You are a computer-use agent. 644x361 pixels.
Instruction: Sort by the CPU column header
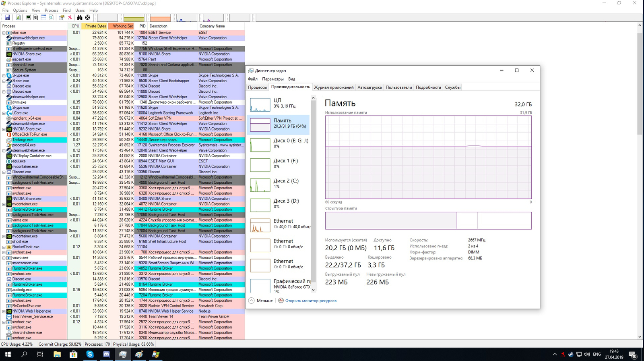tap(75, 26)
